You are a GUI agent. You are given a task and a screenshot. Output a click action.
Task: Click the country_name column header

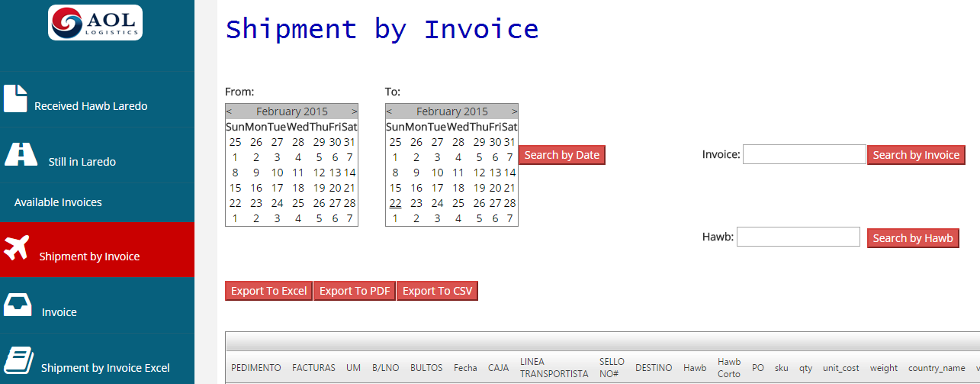pyautogui.click(x=937, y=368)
